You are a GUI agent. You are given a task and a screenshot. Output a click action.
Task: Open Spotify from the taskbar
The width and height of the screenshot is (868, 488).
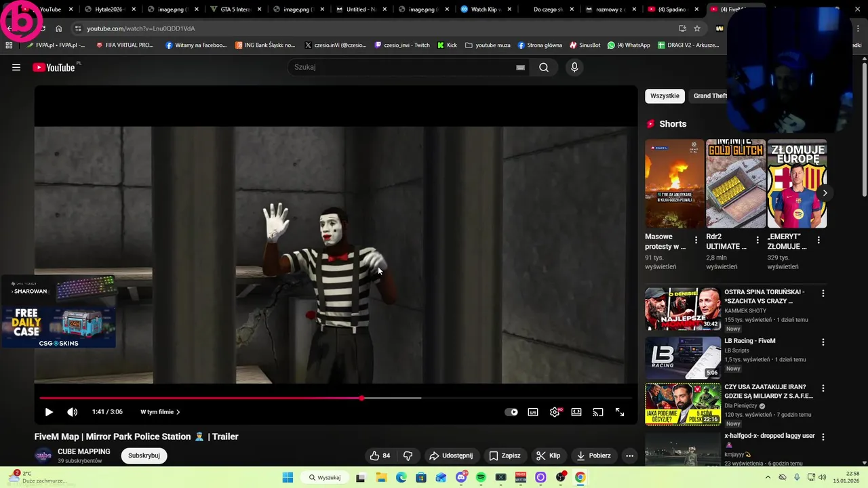click(x=481, y=477)
